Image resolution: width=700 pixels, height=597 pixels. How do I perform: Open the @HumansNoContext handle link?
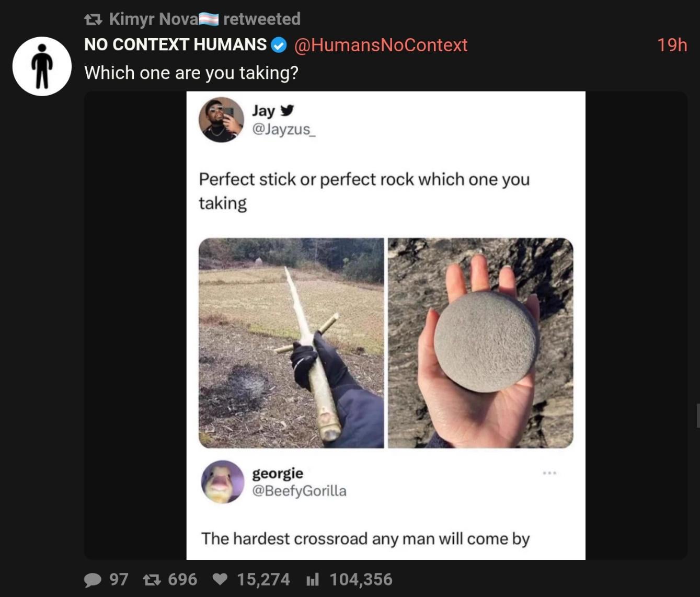381,45
